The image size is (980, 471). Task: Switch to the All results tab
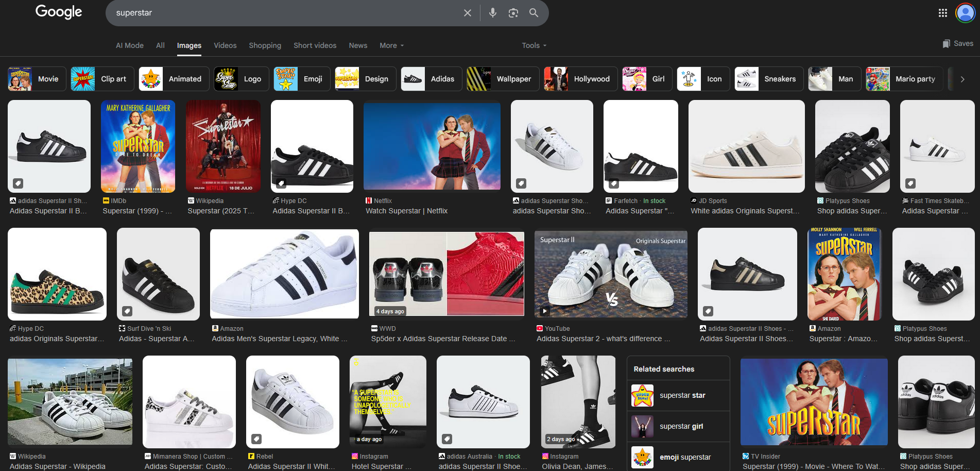[x=161, y=45]
